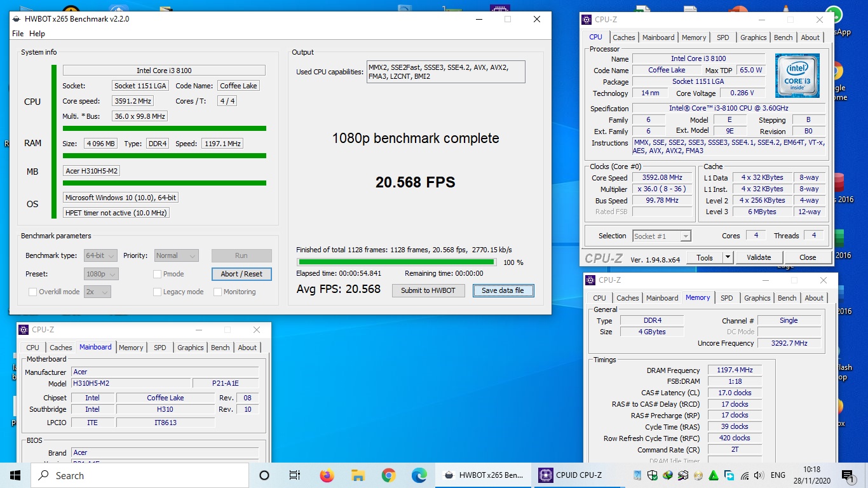The width and height of the screenshot is (868, 488).
Task: Switch to HWBOT x265 Benchmark taskbar button
Action: tap(484, 475)
